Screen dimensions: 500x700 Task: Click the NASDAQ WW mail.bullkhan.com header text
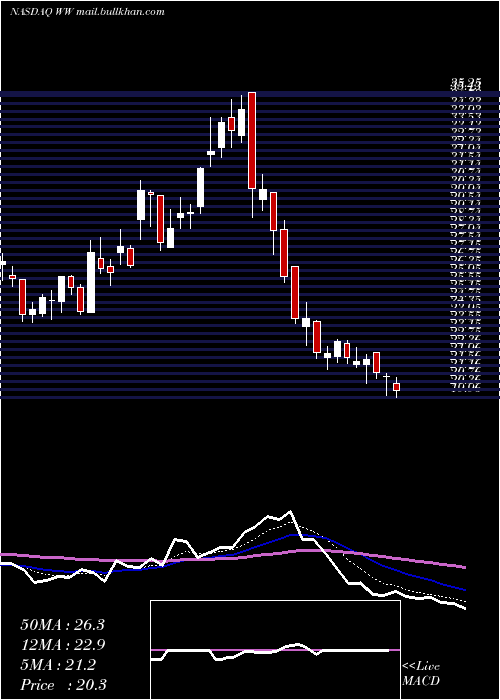(x=87, y=12)
